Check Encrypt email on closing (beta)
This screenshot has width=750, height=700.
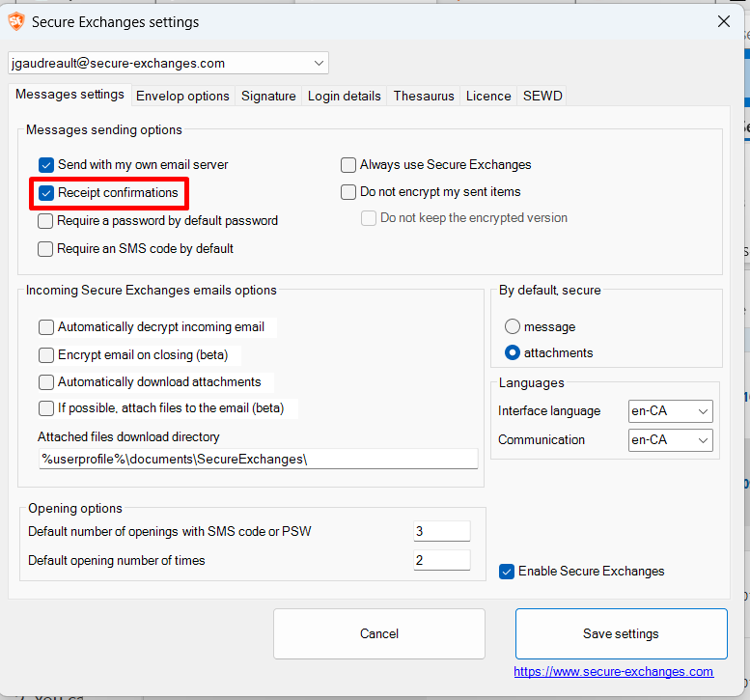point(46,355)
